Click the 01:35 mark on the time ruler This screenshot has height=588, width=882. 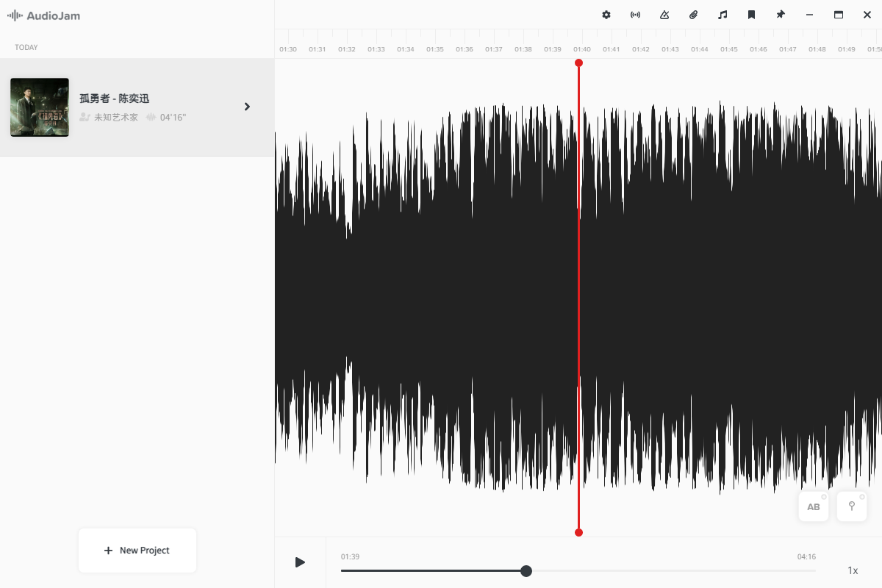435,49
